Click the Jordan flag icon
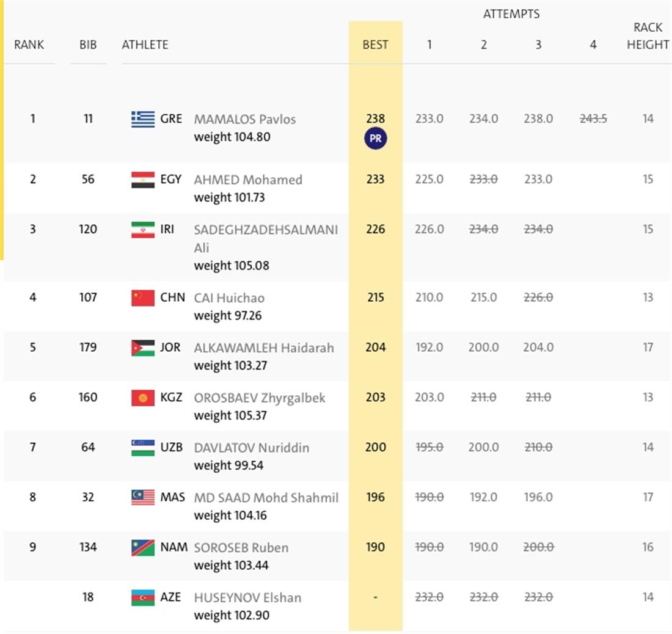The image size is (672, 634). [x=142, y=348]
